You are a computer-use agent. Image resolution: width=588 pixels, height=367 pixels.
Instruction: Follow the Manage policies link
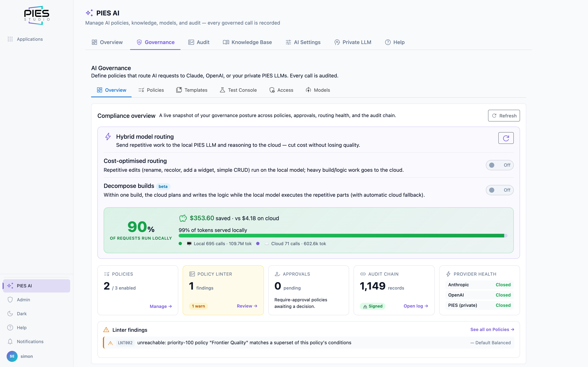pos(161,306)
